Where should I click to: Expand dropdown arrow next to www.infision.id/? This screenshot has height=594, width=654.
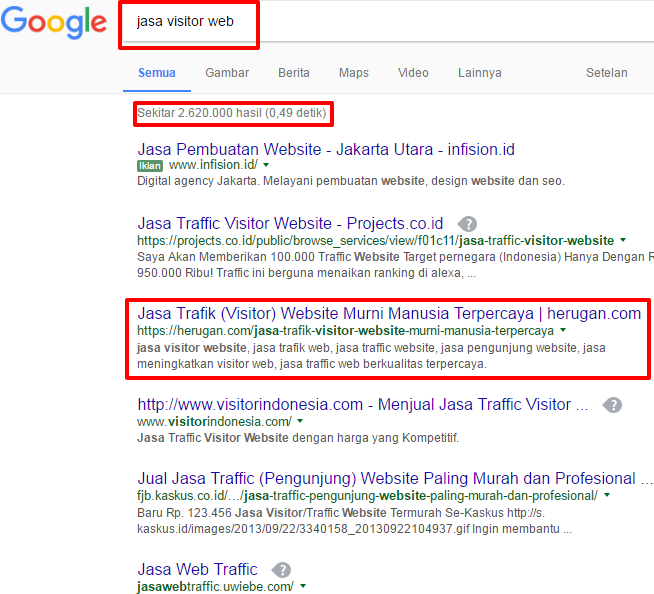(x=266, y=165)
